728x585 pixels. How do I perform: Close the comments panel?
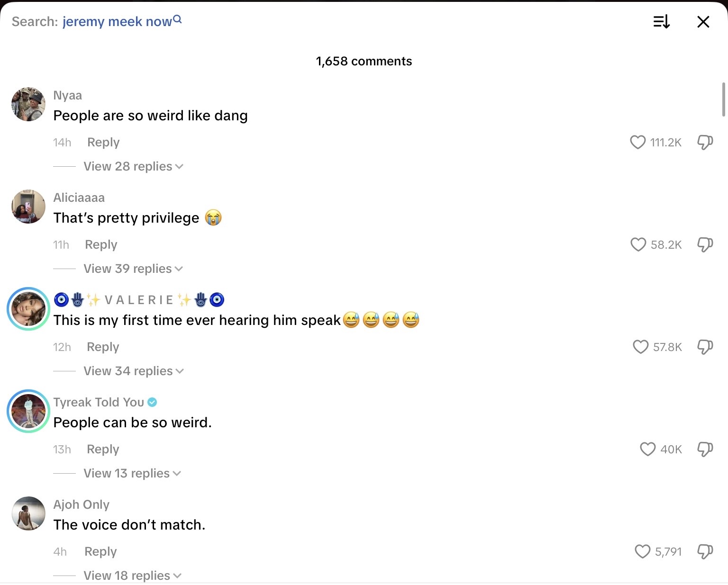click(x=703, y=22)
